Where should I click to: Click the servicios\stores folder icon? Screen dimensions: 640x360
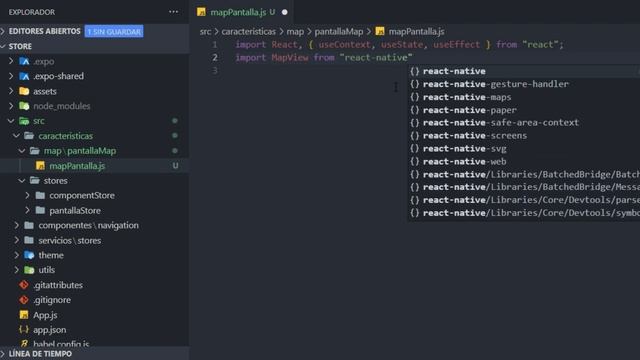29,240
